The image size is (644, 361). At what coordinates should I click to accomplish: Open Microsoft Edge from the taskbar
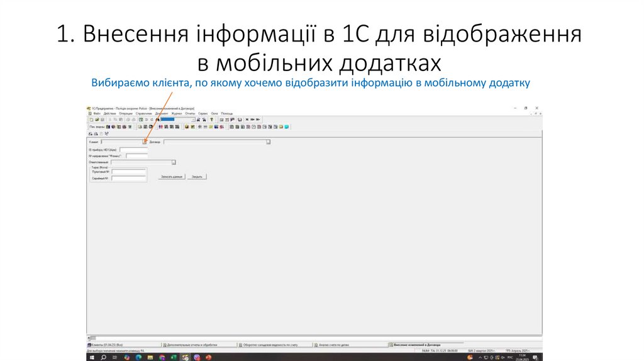pyautogui.click(x=138, y=358)
